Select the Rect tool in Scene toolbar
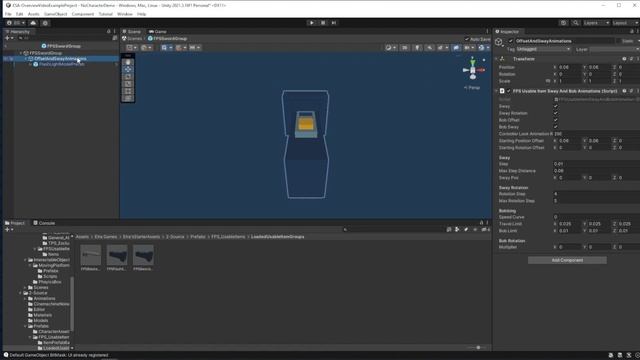640x360 pixels. [128, 91]
